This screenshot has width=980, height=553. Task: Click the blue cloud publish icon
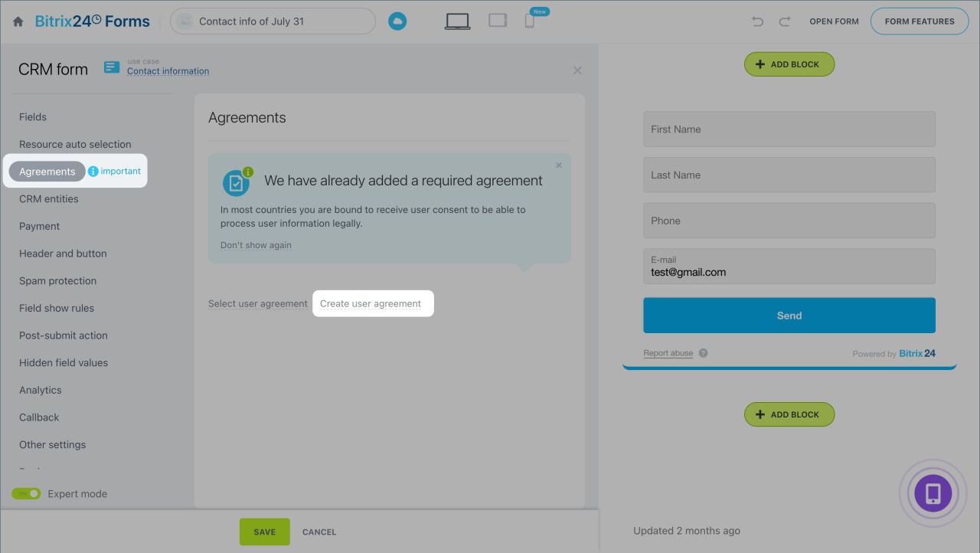click(x=397, y=21)
